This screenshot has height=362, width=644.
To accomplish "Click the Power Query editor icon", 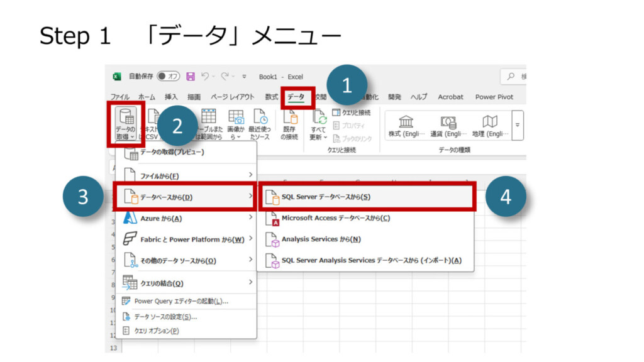I will coord(126,301).
